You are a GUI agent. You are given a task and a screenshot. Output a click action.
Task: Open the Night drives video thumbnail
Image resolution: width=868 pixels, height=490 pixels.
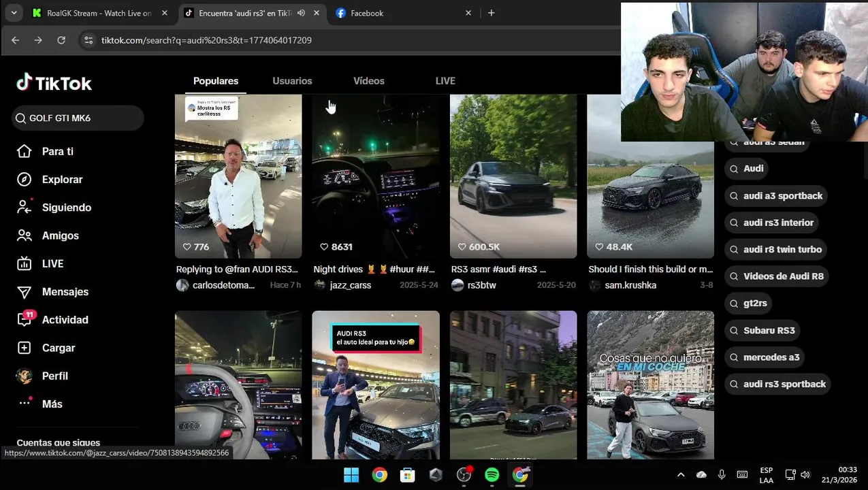point(376,176)
